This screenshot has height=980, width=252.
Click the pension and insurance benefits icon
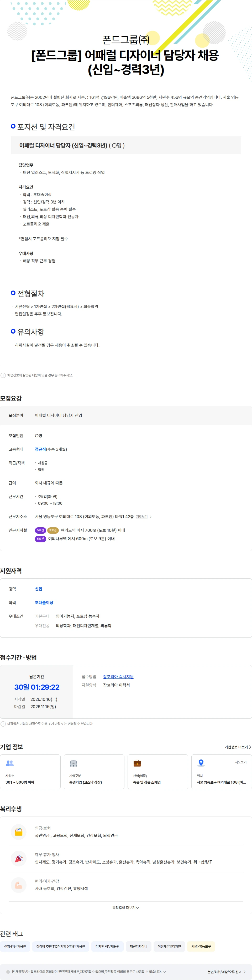(x=19, y=832)
